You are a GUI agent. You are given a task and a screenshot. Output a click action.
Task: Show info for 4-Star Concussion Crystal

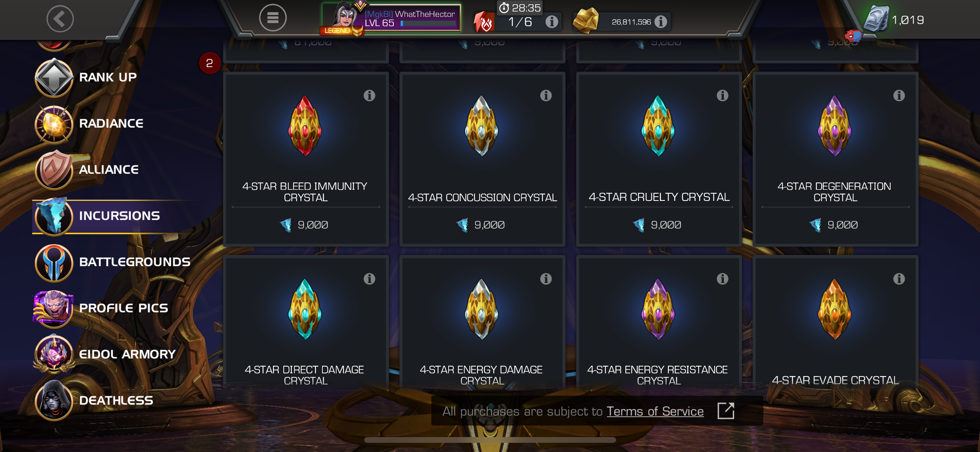point(546,95)
